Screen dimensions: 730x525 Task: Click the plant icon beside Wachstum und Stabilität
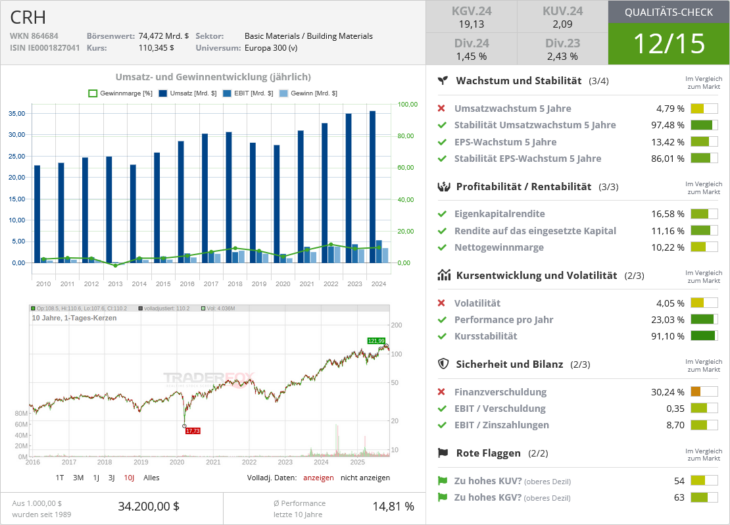[x=442, y=81]
